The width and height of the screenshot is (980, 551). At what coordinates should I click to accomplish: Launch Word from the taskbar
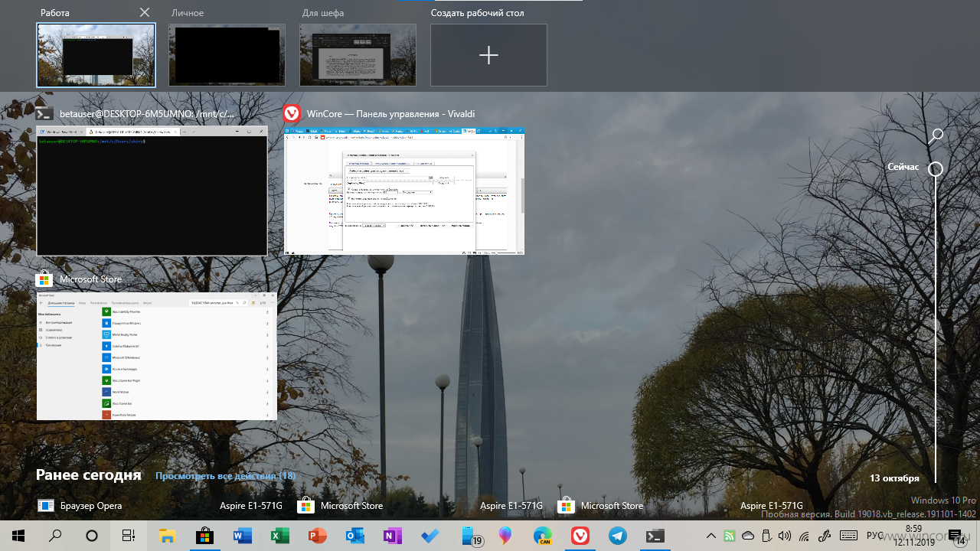point(242,536)
